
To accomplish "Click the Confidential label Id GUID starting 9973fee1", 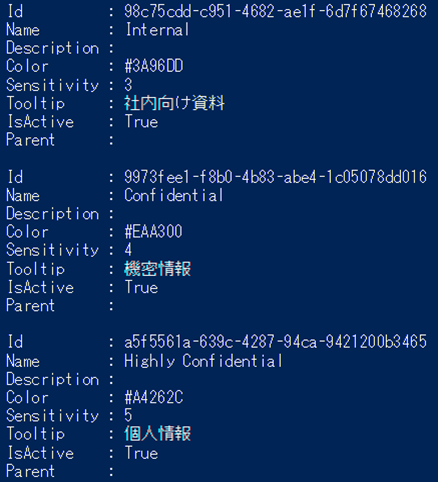I will 275,177.
